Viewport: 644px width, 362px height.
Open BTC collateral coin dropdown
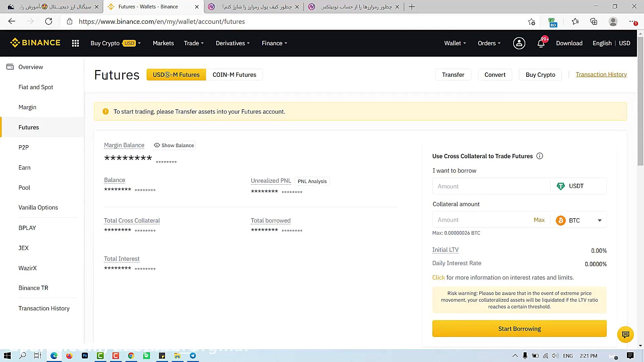point(579,220)
